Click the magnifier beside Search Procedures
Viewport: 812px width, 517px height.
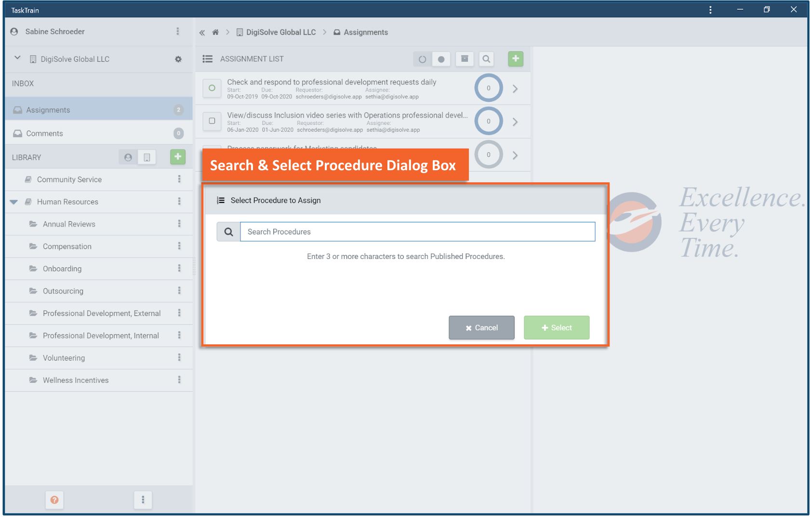229,231
